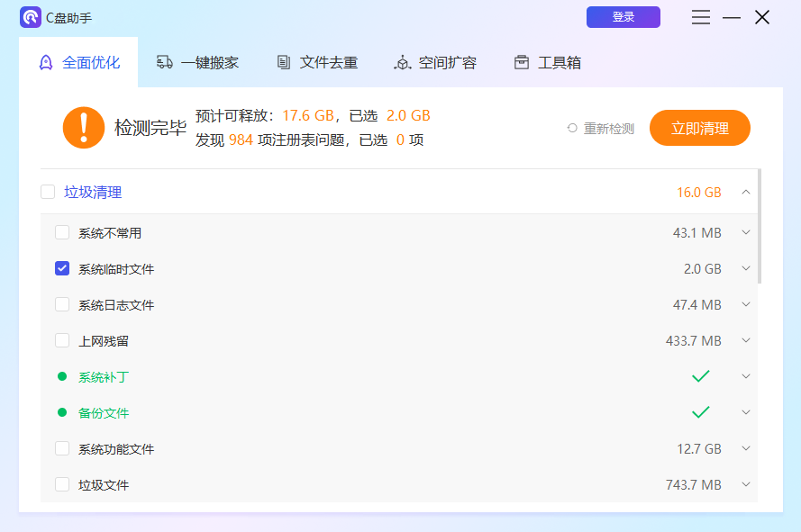801x532 pixels.
Task: Click the 登录 login button
Action: click(x=623, y=17)
